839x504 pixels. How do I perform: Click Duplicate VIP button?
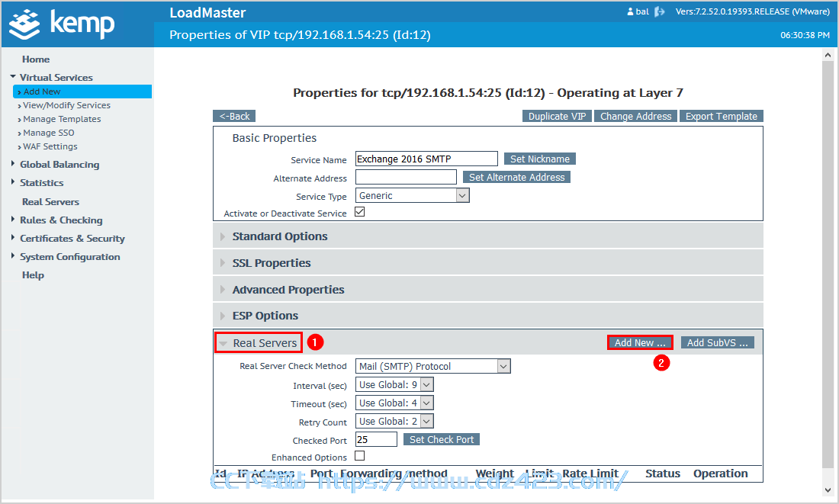point(557,116)
